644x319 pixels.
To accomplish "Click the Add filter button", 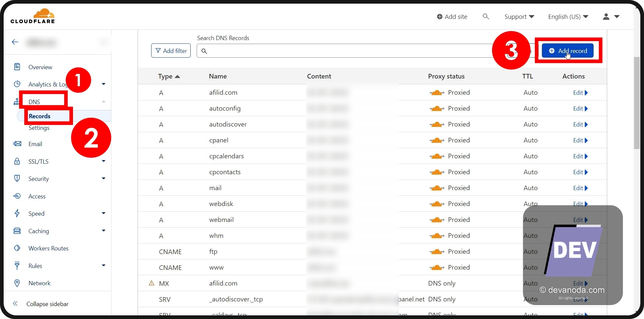I will click(171, 51).
